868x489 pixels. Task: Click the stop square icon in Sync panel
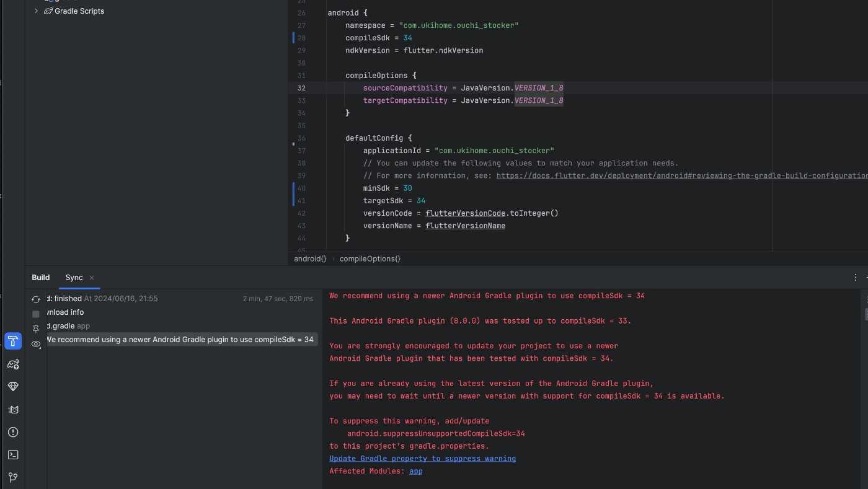tap(35, 314)
